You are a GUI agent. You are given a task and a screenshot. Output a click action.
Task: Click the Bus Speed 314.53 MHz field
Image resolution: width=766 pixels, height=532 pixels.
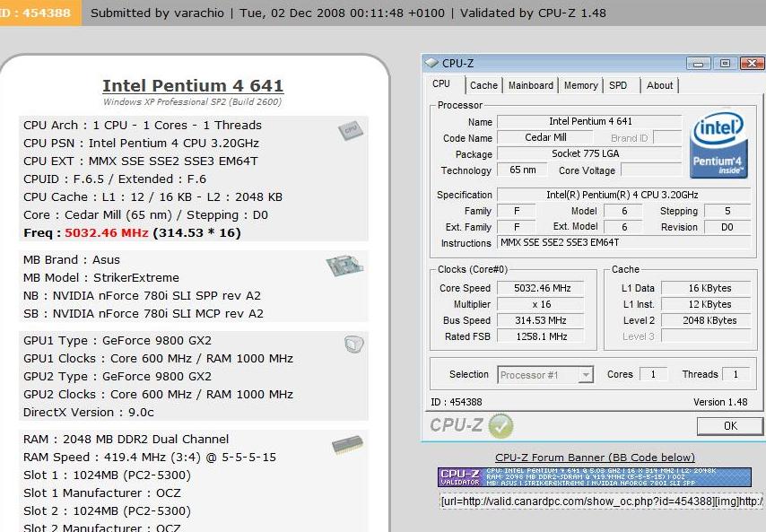(x=540, y=320)
